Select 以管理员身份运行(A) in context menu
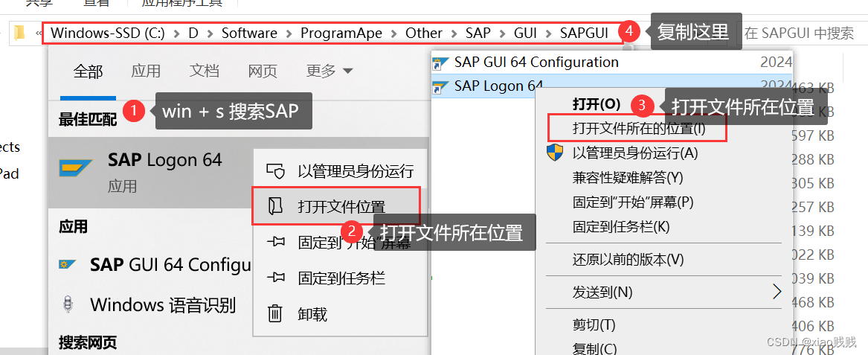The image size is (868, 355). pos(635,153)
